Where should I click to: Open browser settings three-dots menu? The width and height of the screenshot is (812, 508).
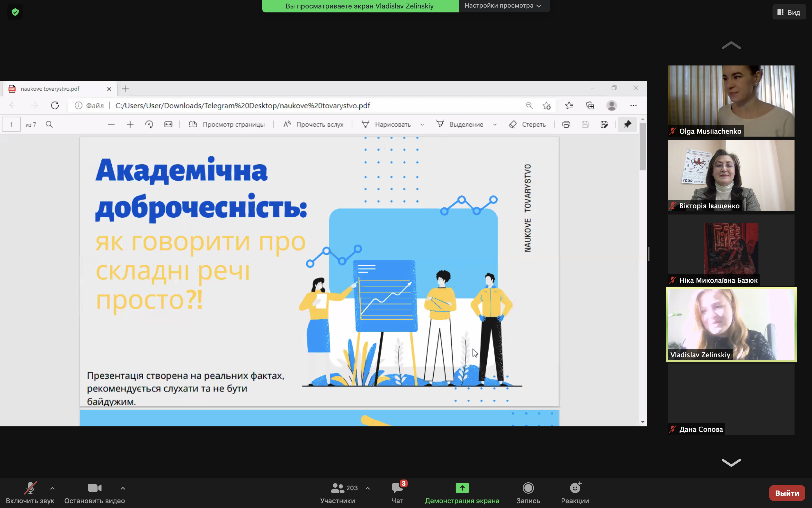pos(633,106)
